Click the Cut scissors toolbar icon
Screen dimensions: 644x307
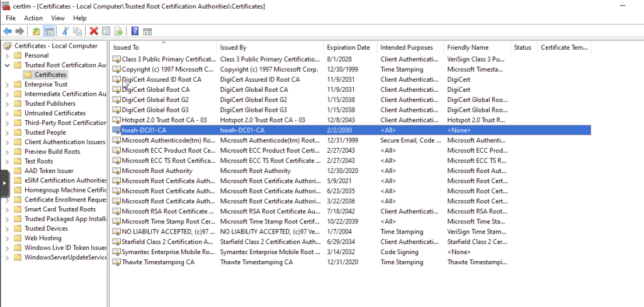tap(65, 31)
